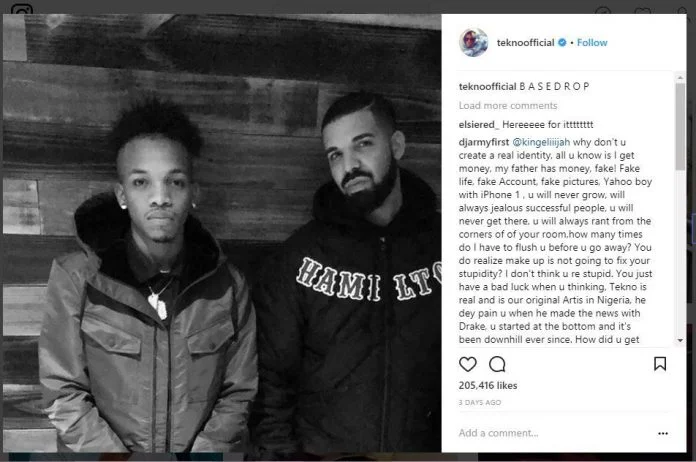This screenshot has width=696, height=462.
Task: Open the @kingeliiijah mention link
Action: (541, 142)
